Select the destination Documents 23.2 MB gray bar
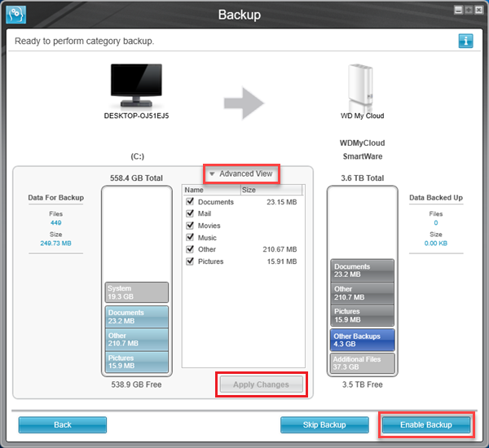Image resolution: width=489 pixels, height=448 pixels. (363, 270)
